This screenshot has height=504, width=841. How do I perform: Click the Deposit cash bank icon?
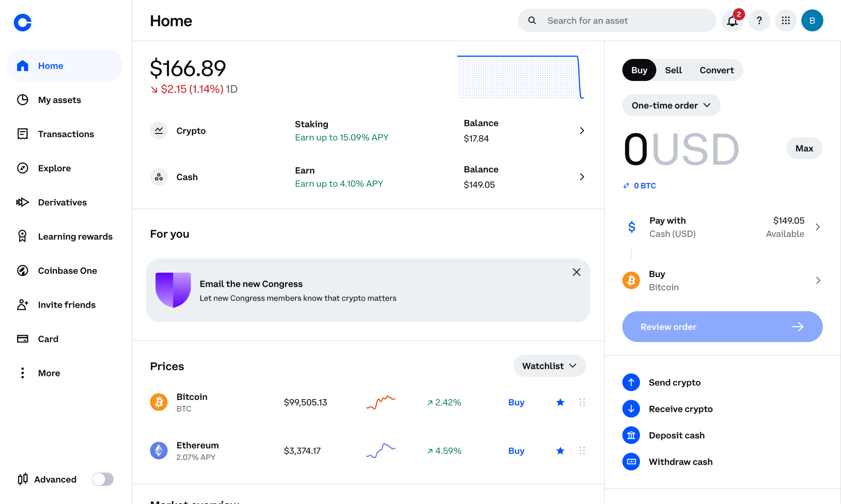point(631,435)
